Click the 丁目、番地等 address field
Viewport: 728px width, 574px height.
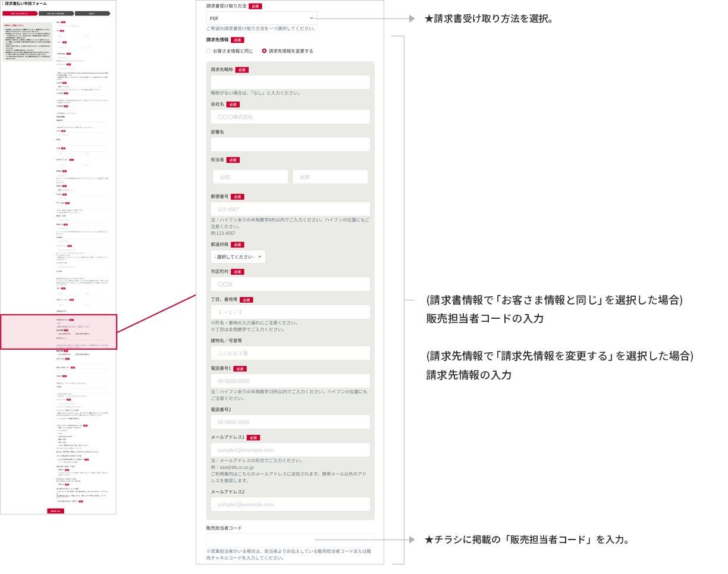click(x=290, y=312)
